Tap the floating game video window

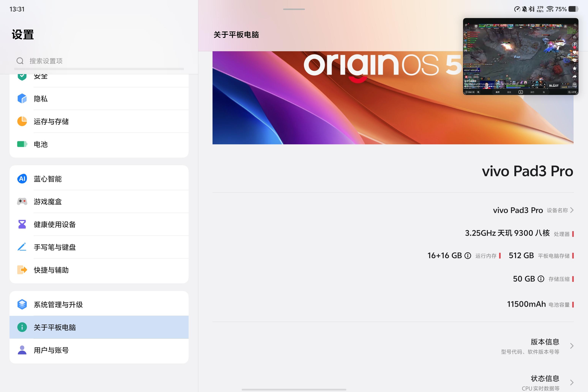coord(521,56)
